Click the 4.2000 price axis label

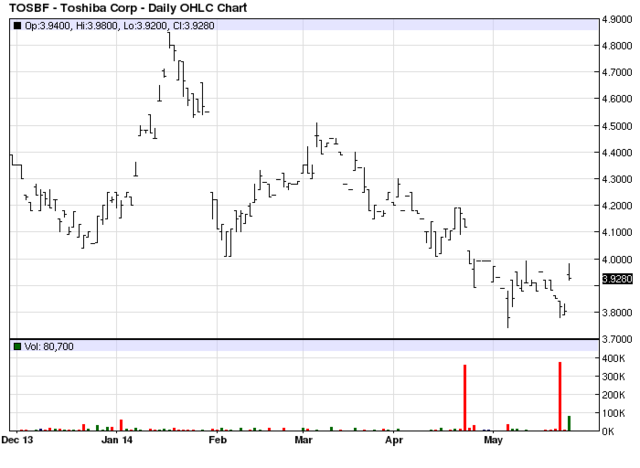click(x=617, y=205)
